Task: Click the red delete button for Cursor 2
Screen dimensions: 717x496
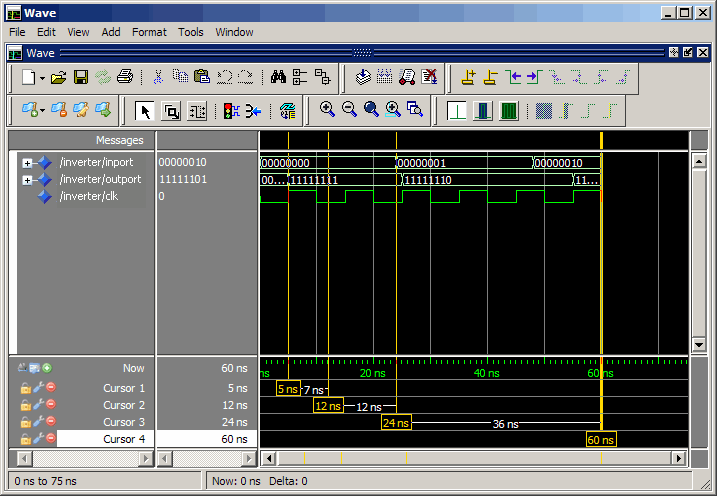Action: 50,405
